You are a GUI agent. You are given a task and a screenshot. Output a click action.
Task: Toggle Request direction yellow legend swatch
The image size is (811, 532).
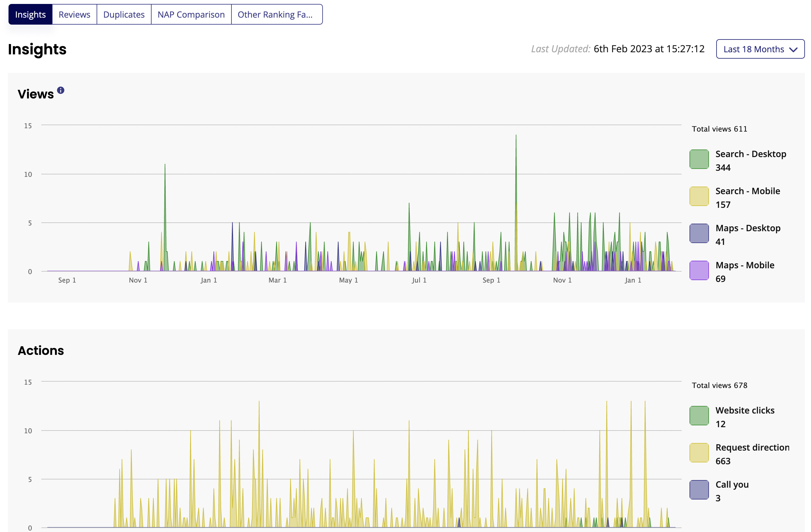[699, 453]
